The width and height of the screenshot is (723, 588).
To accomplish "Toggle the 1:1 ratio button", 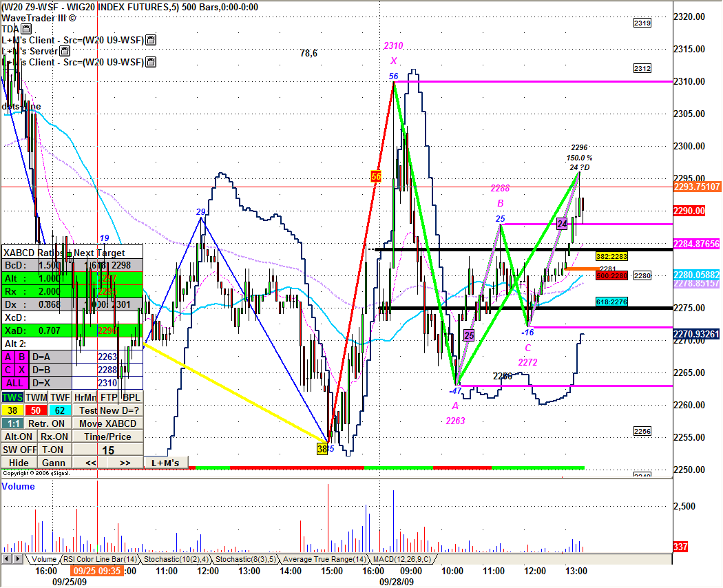I will point(12,423).
